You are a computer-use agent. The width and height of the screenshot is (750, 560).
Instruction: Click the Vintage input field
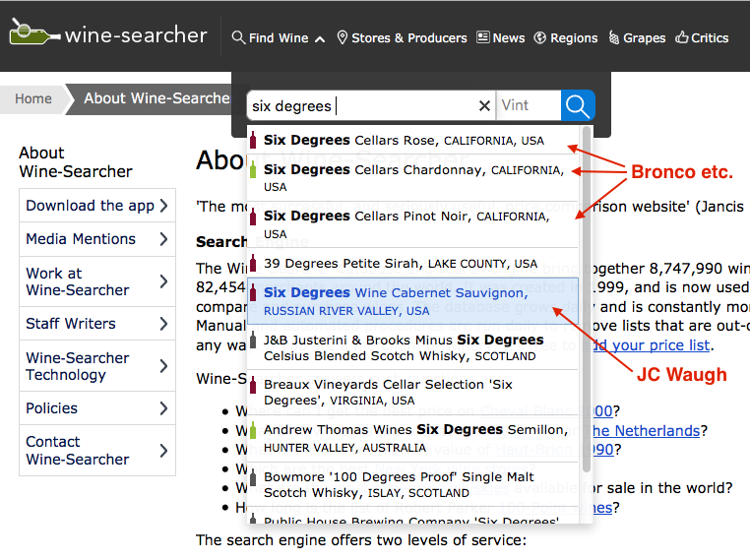[529, 105]
